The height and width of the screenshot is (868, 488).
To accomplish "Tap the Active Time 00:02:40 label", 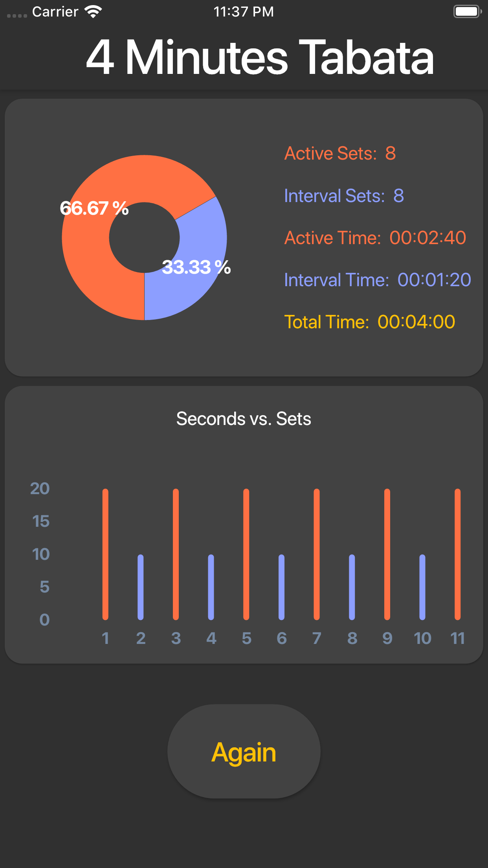I will coord(375,238).
